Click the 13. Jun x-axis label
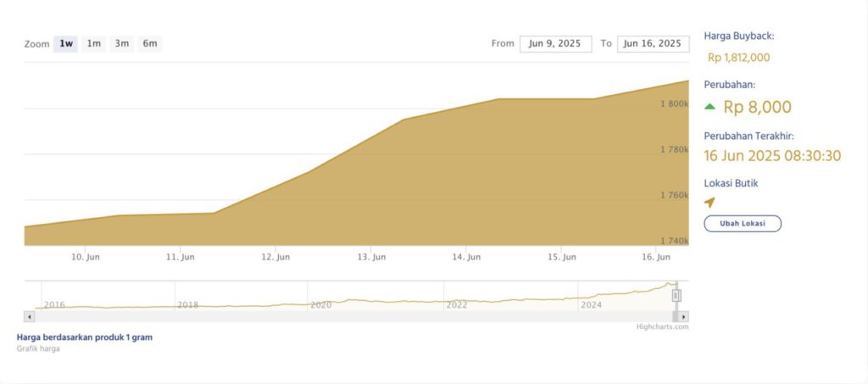The image size is (868, 384). [x=373, y=257]
